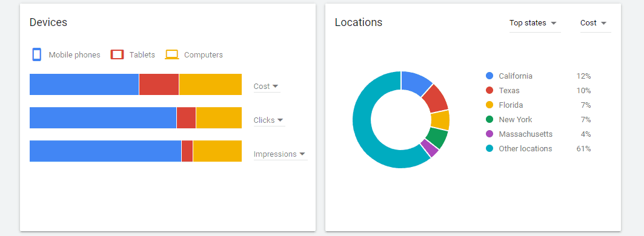Open the Cost dropdown in Locations card
This screenshot has width=644, height=236.
coord(596,23)
